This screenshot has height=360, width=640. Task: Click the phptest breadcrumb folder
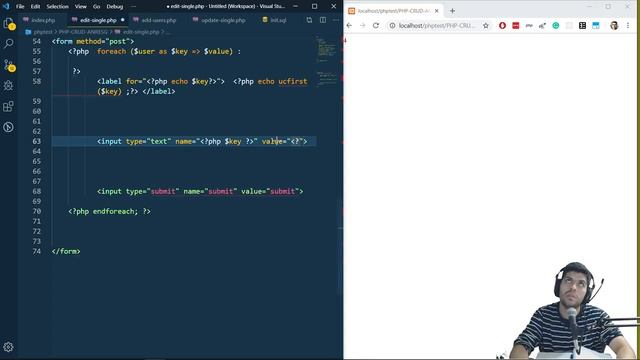43,32
